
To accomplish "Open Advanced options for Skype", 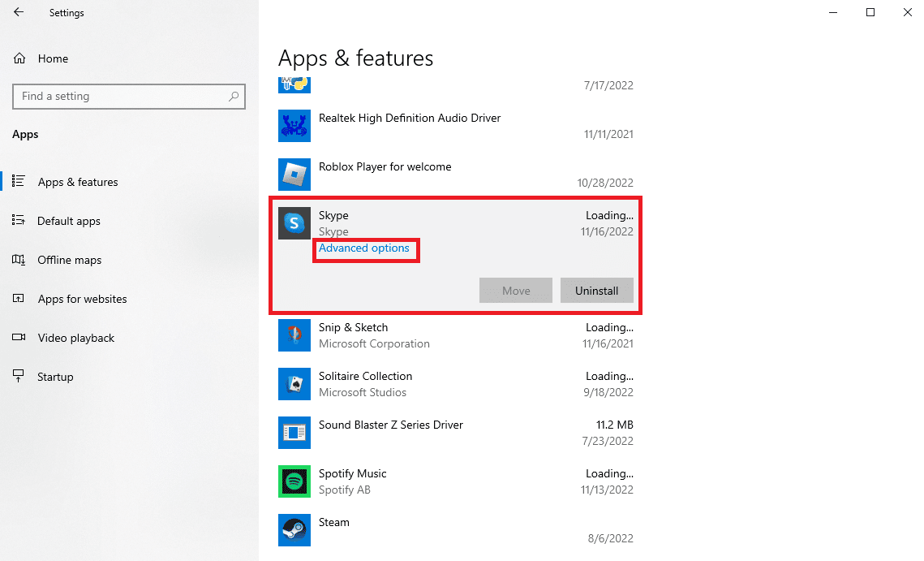I will [x=363, y=248].
